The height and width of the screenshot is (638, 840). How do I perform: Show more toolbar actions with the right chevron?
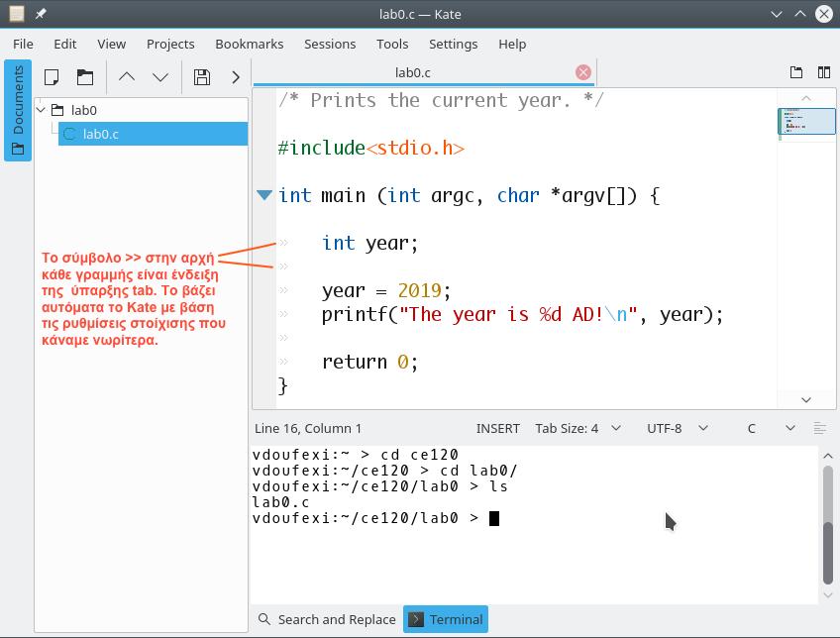(x=236, y=77)
